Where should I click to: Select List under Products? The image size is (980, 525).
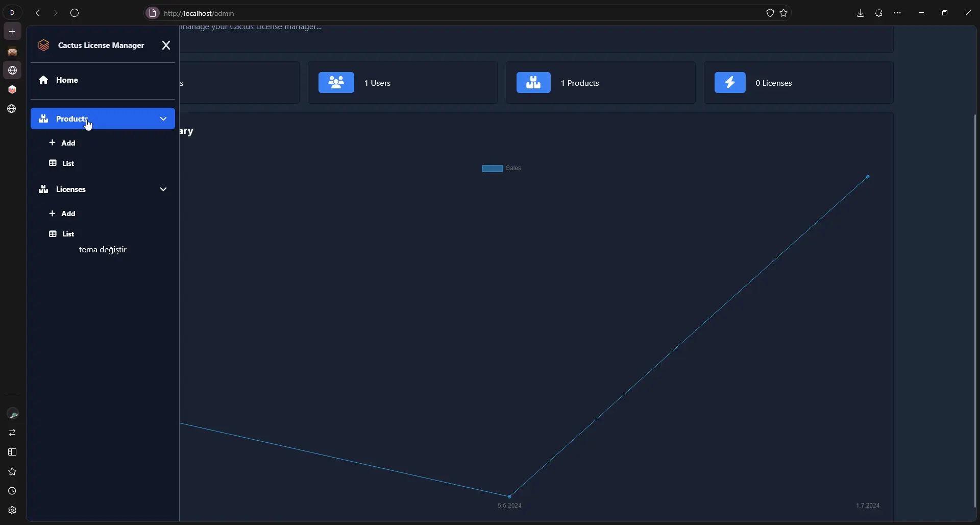[62, 163]
